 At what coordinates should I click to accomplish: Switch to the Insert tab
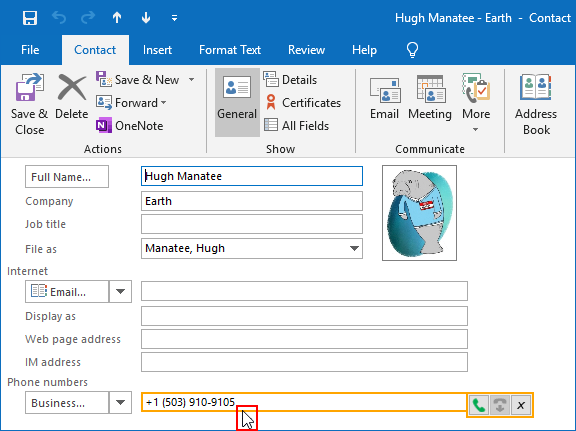[x=157, y=50]
